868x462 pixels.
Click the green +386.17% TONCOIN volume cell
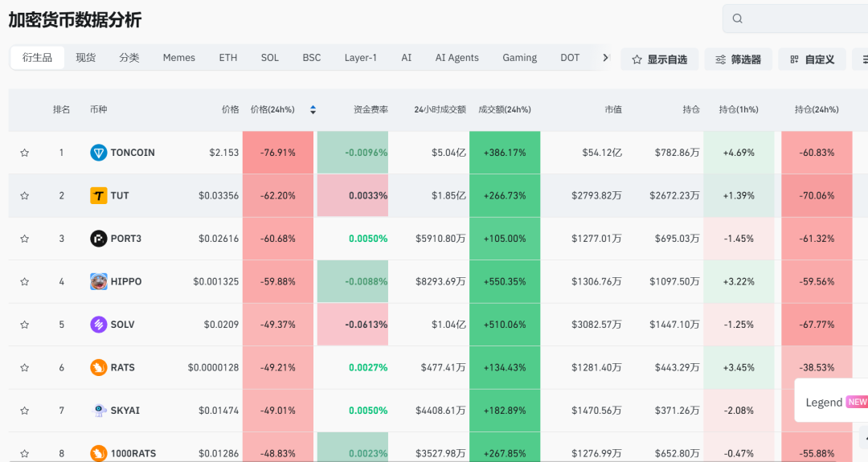[x=504, y=153]
